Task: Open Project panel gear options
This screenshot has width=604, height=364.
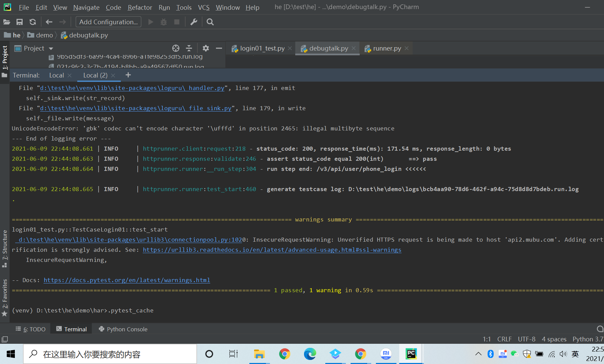Action: [x=205, y=48]
